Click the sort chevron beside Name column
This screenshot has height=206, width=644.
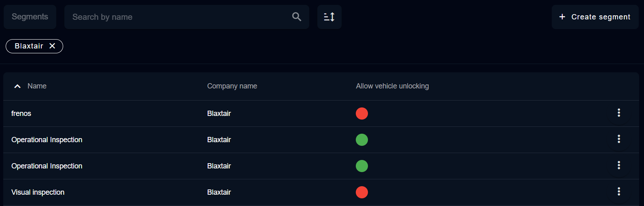(x=17, y=86)
